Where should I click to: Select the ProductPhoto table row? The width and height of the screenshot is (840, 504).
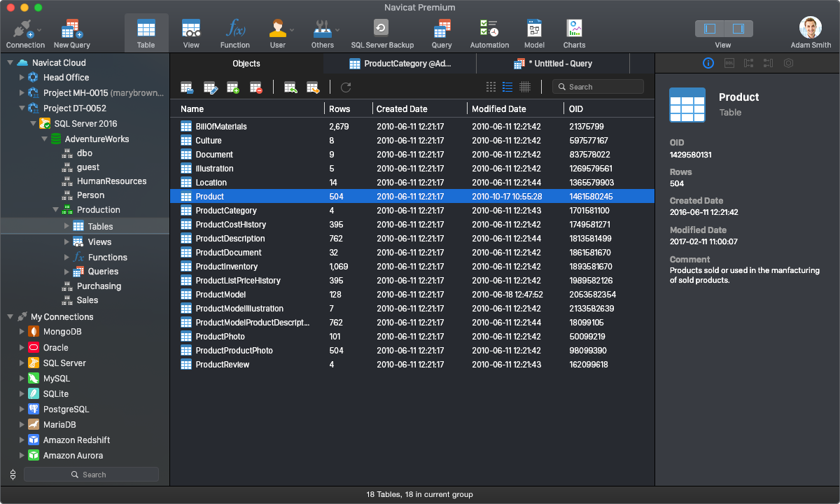tap(412, 337)
